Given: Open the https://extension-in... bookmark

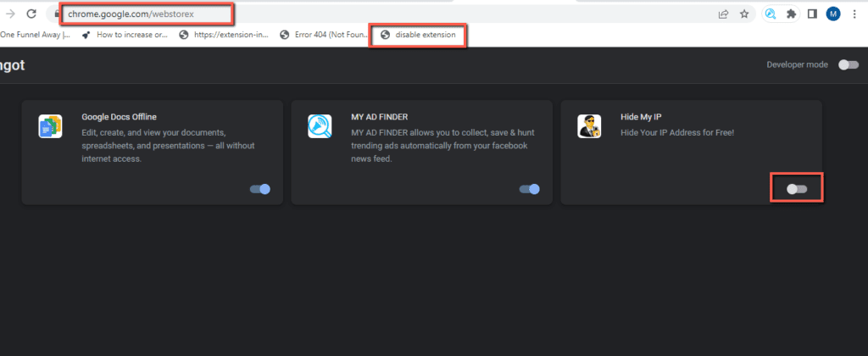Looking at the screenshot, I should coord(224,35).
